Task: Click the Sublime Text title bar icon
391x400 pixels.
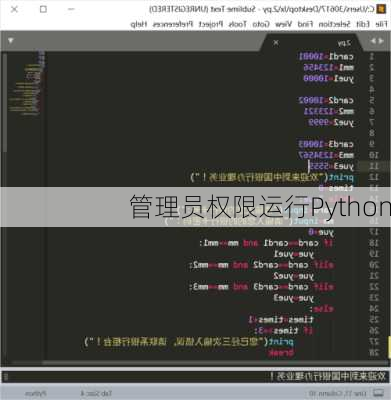Action: coord(381,9)
